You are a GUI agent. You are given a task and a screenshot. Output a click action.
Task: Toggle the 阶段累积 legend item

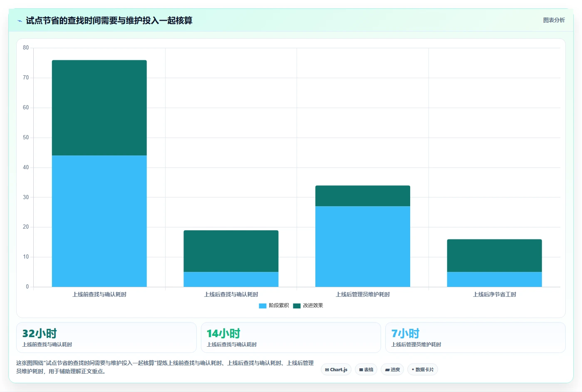tap(274, 306)
